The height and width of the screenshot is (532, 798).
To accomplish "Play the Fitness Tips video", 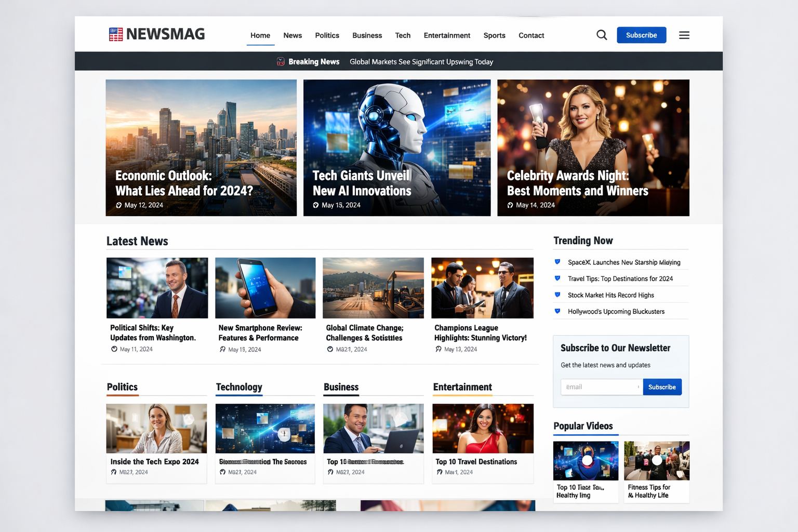I will coord(656,460).
